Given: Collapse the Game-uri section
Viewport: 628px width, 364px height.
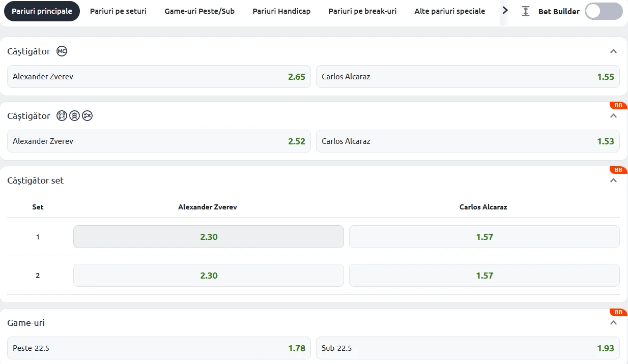Looking at the screenshot, I should tap(613, 323).
